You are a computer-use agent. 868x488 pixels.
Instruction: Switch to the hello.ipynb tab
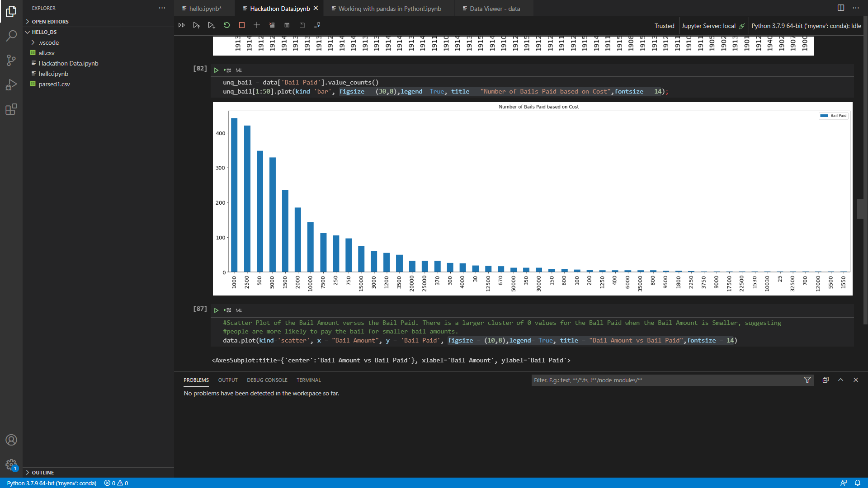(x=205, y=9)
